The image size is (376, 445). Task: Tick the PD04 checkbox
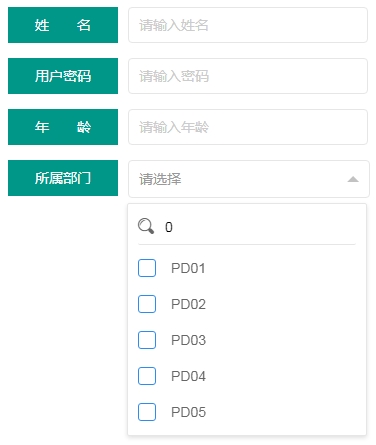(147, 376)
